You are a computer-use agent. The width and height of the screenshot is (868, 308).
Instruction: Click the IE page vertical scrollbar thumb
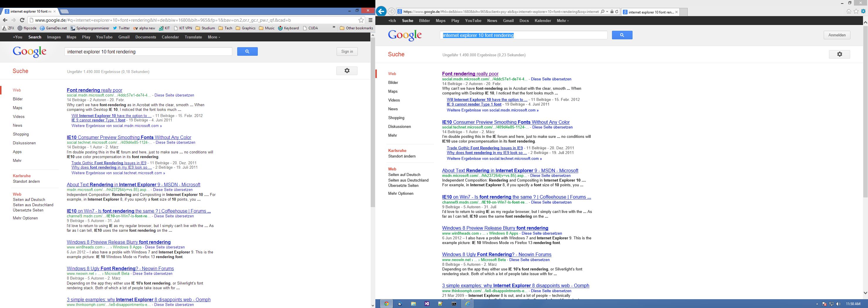click(x=865, y=111)
